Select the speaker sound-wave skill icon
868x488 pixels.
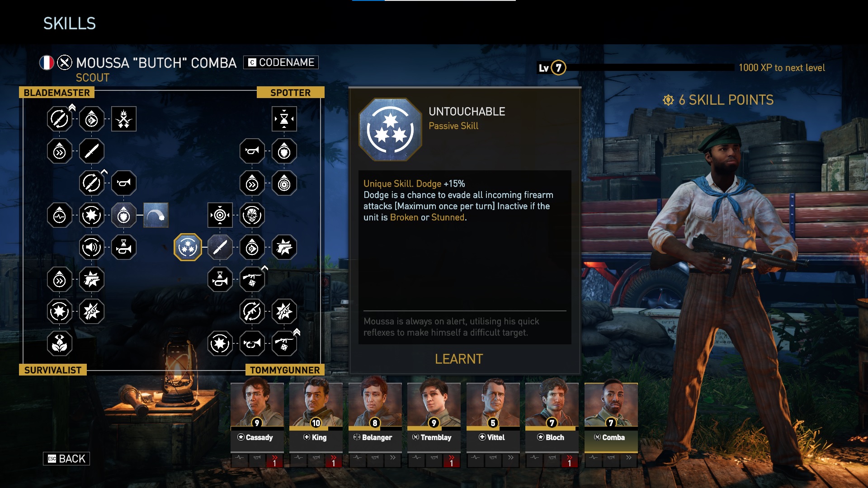point(92,247)
